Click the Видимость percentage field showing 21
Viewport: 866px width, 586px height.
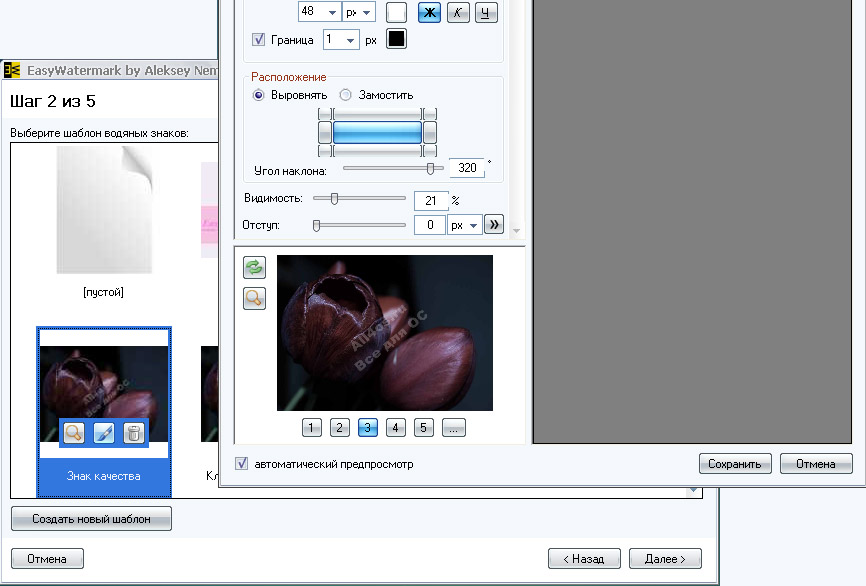[x=431, y=200]
